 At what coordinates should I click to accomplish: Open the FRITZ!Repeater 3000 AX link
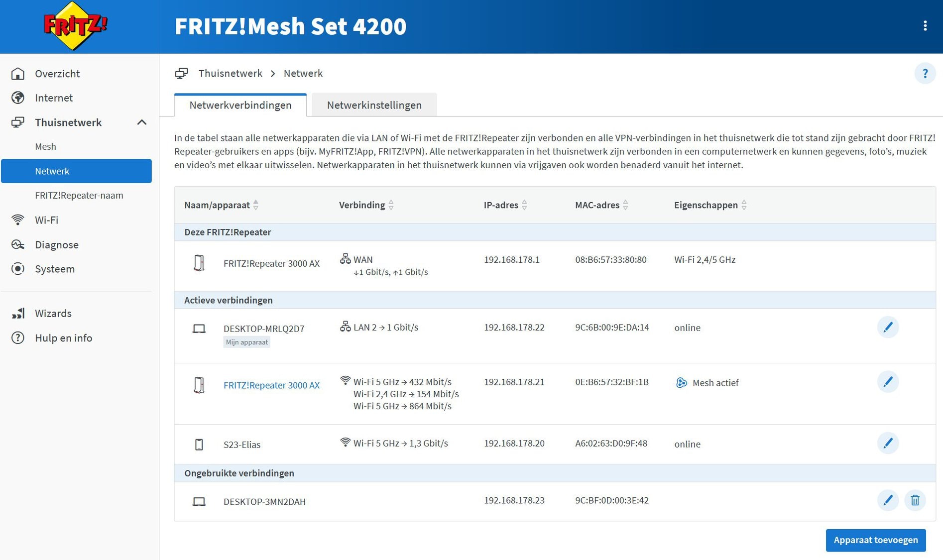coord(271,385)
